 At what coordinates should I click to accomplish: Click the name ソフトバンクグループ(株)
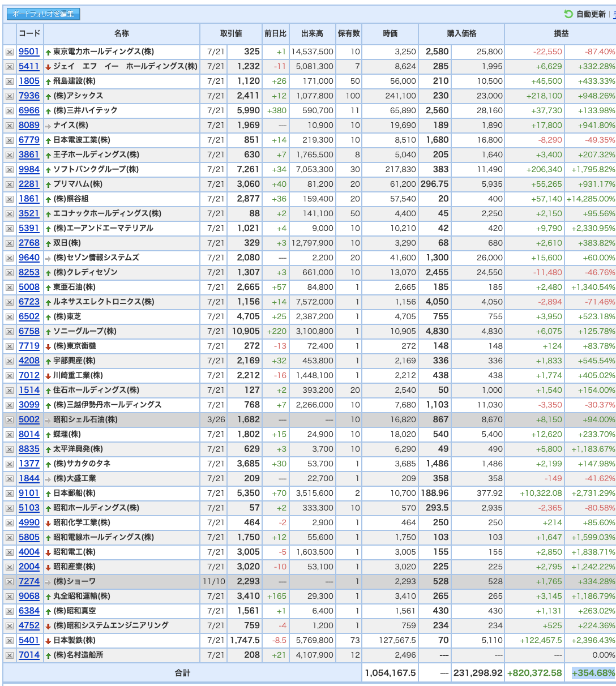(x=96, y=169)
